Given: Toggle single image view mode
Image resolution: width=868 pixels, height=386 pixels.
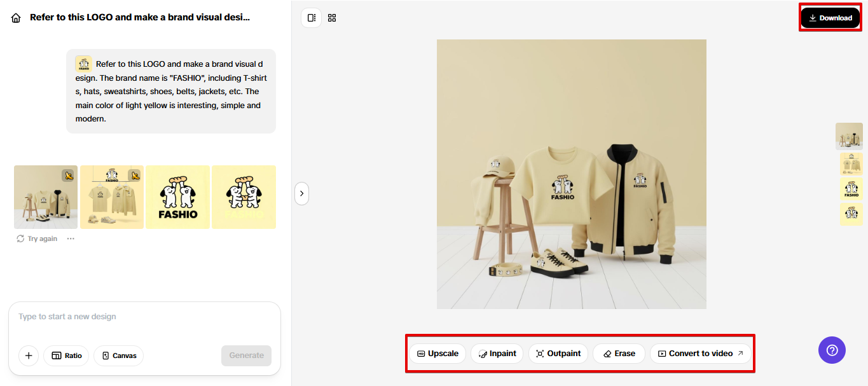Looking at the screenshot, I should [311, 18].
